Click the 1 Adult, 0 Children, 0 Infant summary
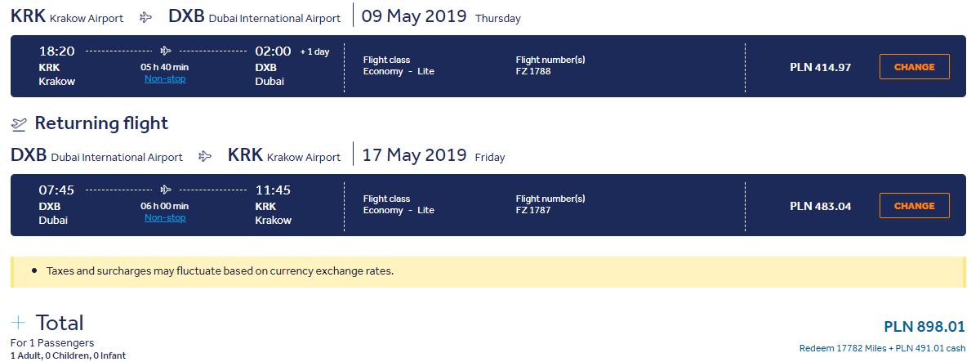980x362 pixels. (x=68, y=355)
